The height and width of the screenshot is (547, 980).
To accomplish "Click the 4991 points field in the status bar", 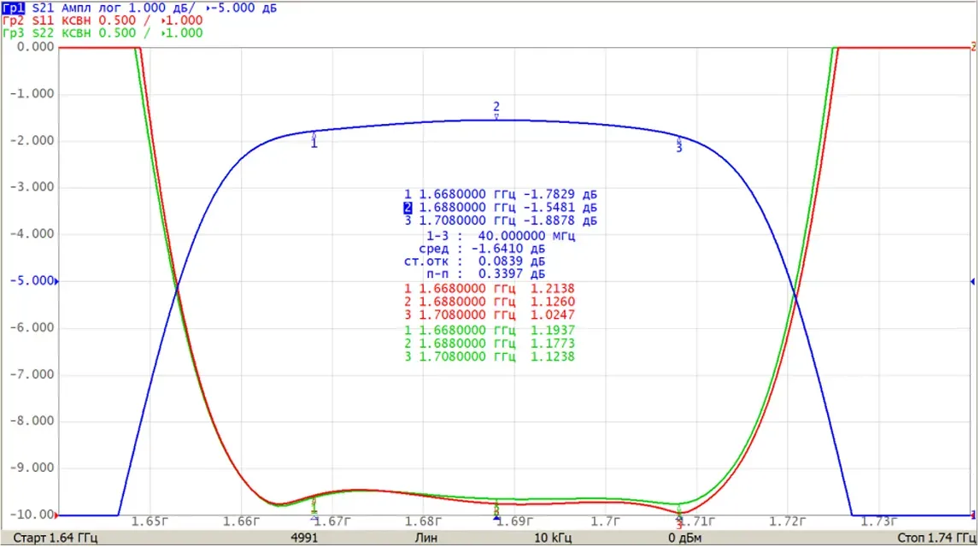I will (x=304, y=538).
